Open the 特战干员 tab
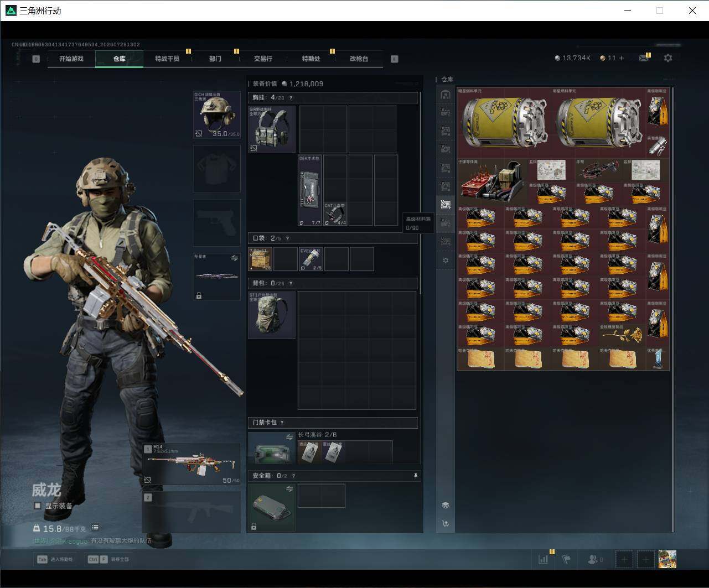 pyautogui.click(x=167, y=59)
